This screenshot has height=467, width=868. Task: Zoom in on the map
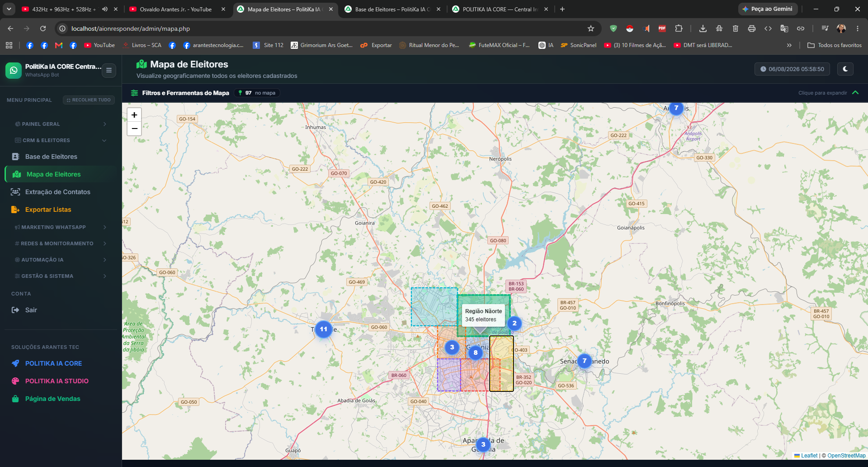pyautogui.click(x=134, y=115)
